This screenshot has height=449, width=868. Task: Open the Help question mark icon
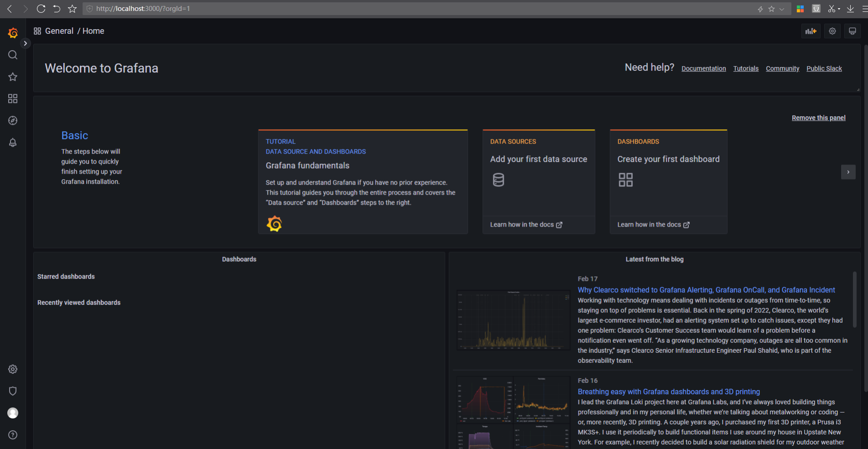click(x=13, y=435)
